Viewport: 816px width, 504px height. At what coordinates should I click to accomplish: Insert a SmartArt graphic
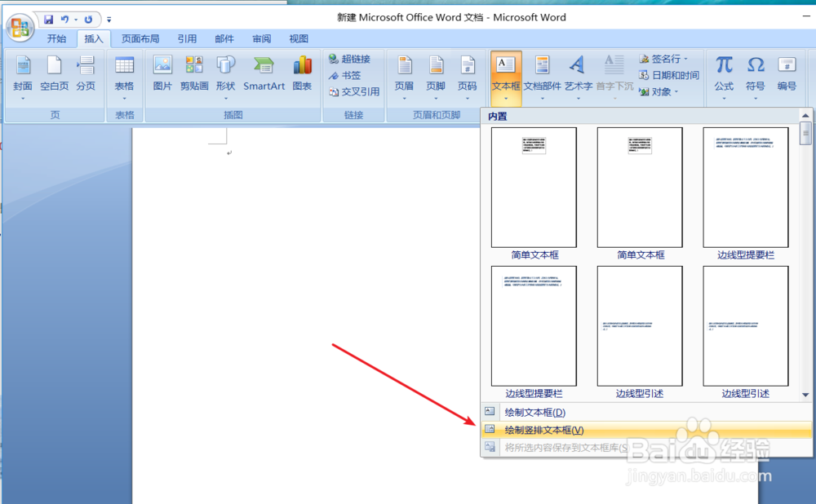point(263,73)
